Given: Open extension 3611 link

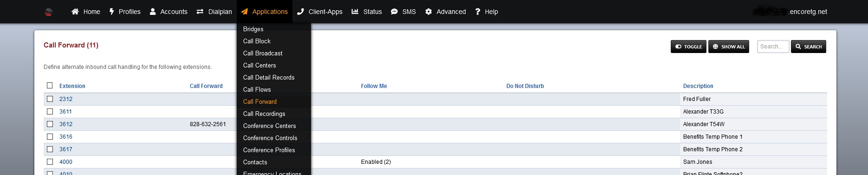Looking at the screenshot, I should 66,112.
